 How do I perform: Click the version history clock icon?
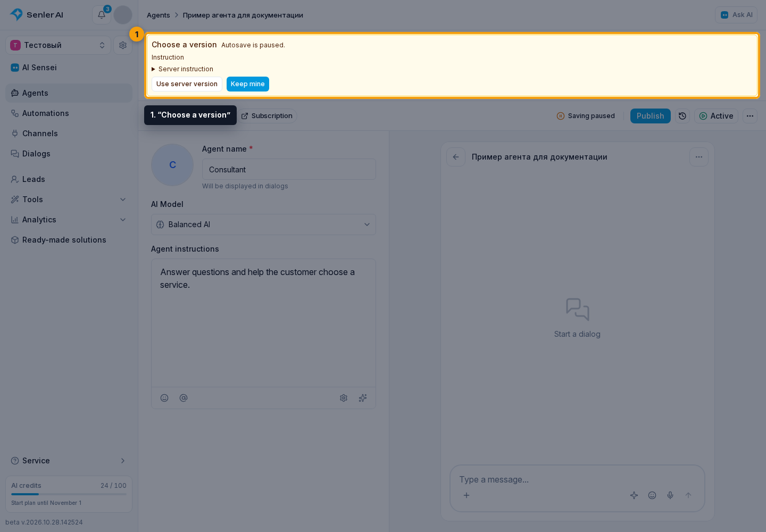[x=682, y=116]
